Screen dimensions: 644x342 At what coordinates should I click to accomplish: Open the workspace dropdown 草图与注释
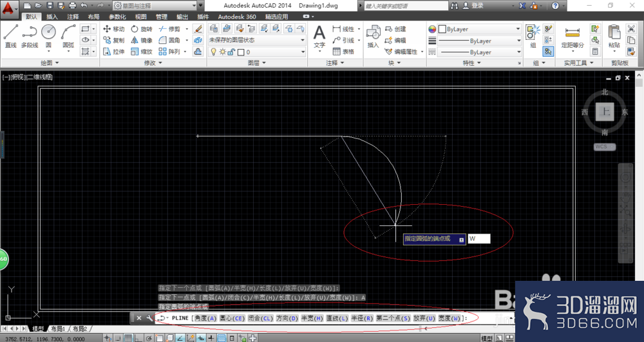[x=155, y=5]
